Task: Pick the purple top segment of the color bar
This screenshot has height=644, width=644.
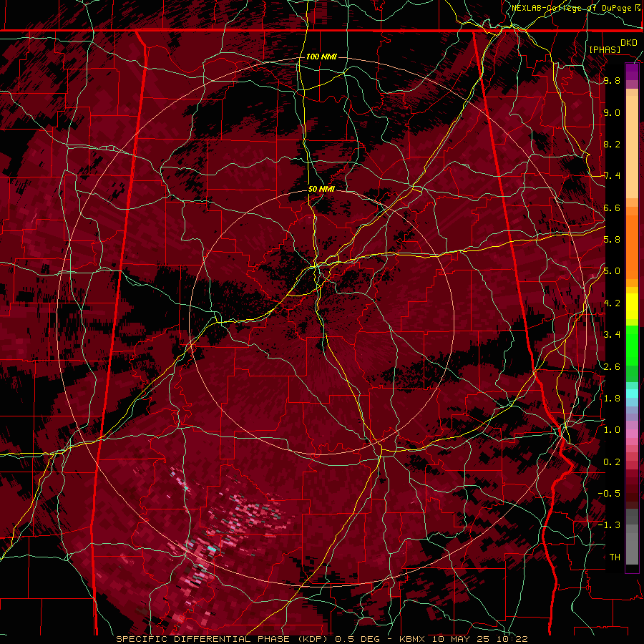Action: (632, 72)
